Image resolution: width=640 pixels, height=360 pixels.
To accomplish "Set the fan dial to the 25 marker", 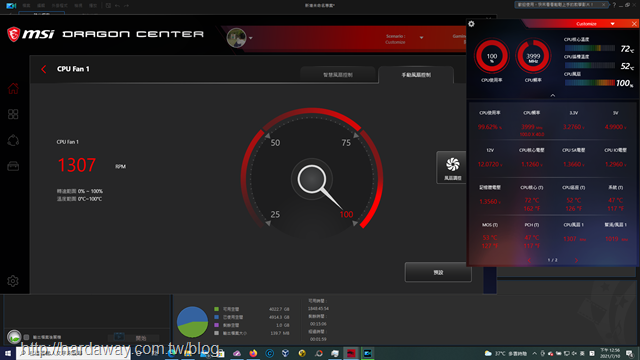I will click(x=275, y=215).
